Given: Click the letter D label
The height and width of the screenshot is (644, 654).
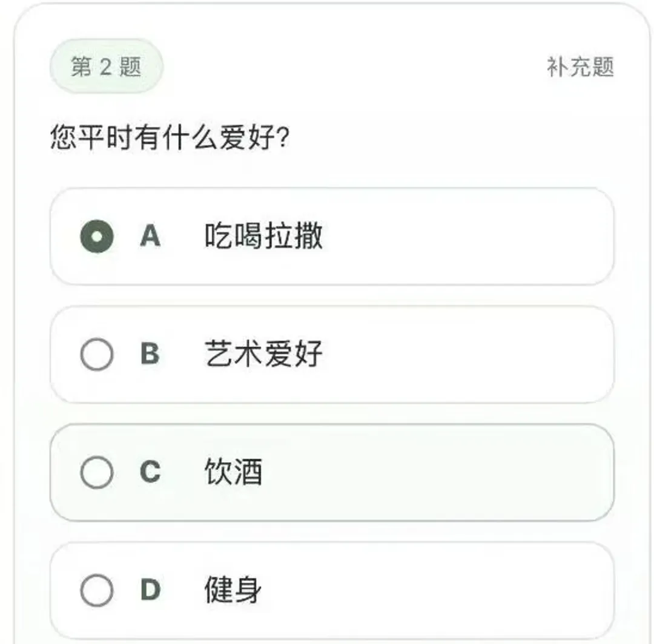Looking at the screenshot, I should (150, 590).
